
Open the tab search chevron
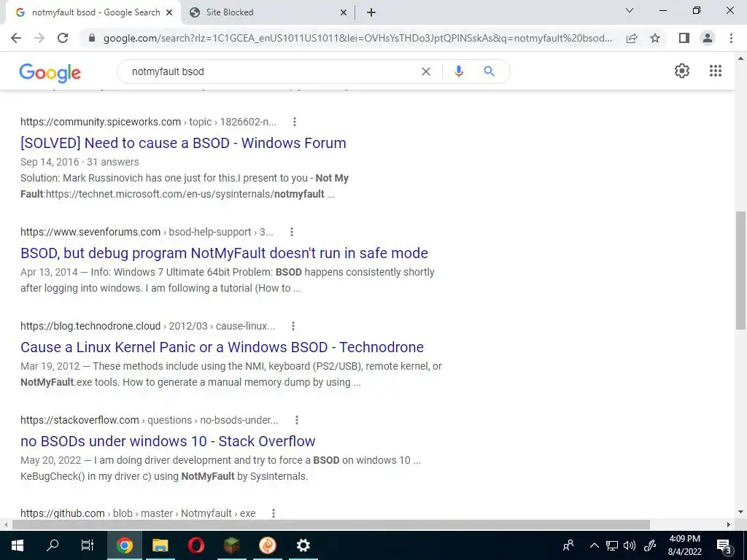coord(630,10)
